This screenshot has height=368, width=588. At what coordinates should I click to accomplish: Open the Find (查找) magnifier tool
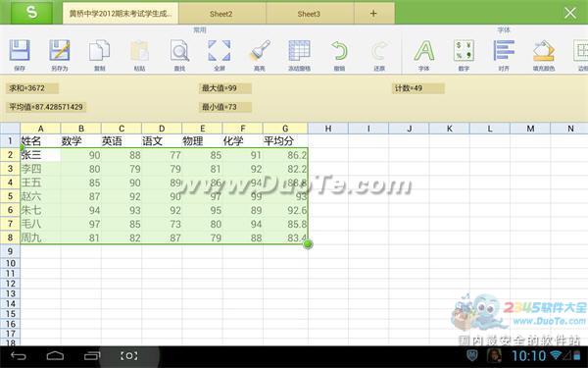(x=179, y=50)
